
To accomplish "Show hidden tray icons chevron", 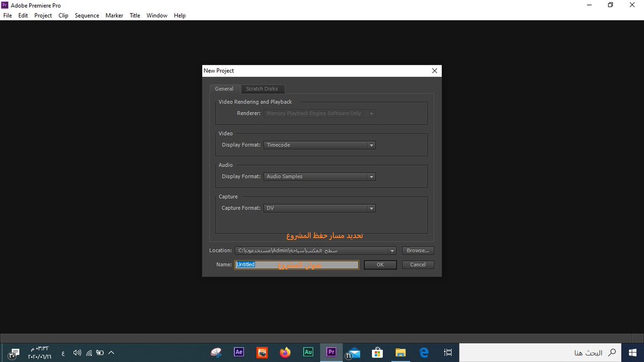I will [x=112, y=353].
